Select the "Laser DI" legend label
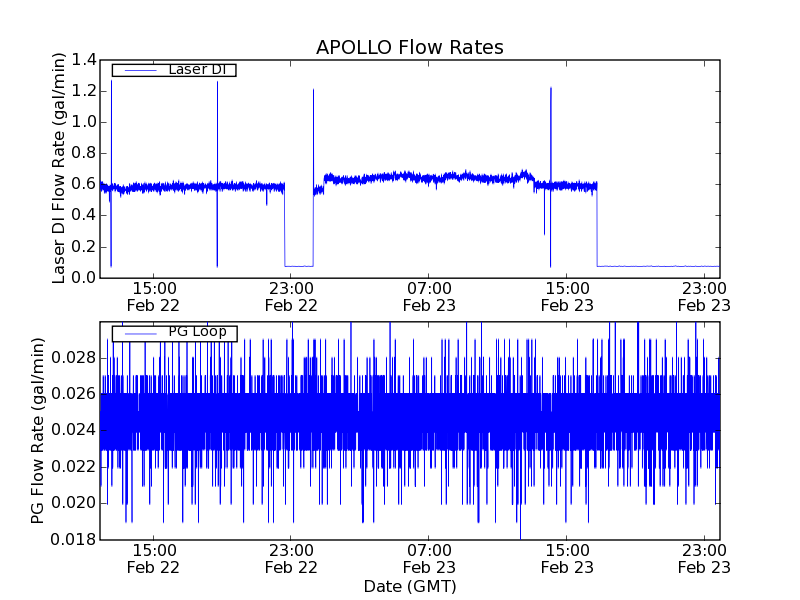The width and height of the screenshot is (800, 600). click(197, 69)
